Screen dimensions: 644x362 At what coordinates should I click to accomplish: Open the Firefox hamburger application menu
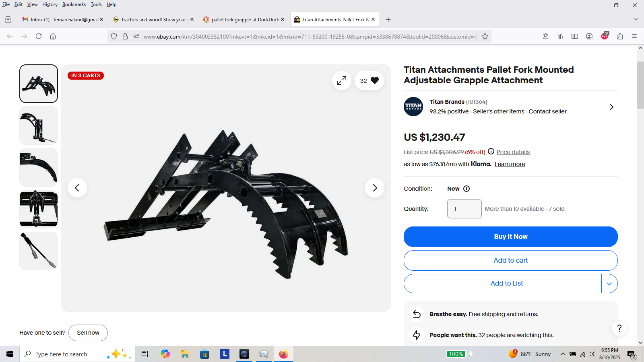[x=634, y=36]
